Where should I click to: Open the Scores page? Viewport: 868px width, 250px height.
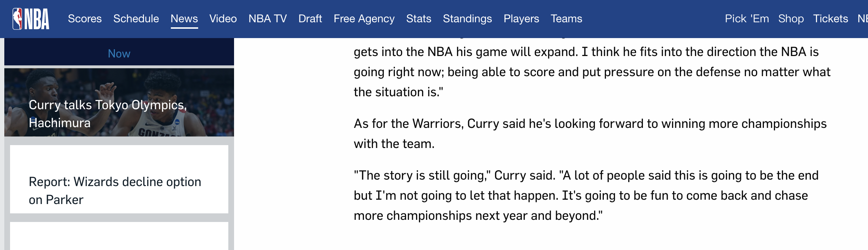[85, 19]
